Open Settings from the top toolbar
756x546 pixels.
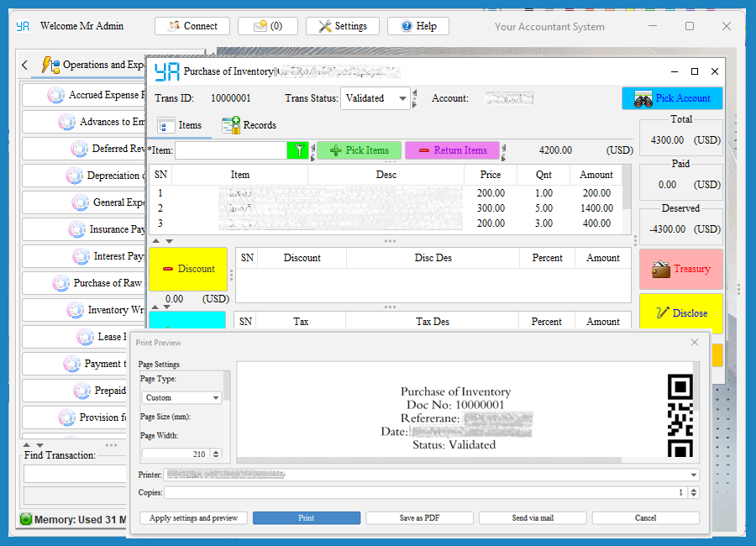coord(343,26)
